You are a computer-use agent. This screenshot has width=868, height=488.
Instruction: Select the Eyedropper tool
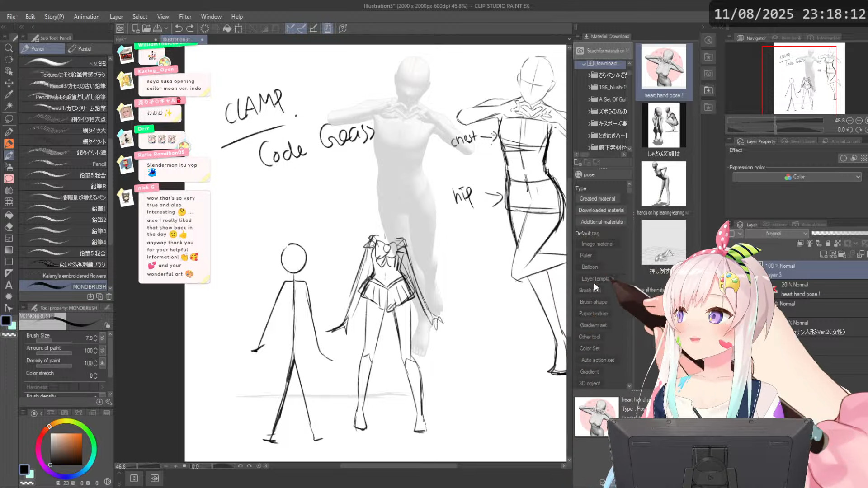tap(9, 95)
